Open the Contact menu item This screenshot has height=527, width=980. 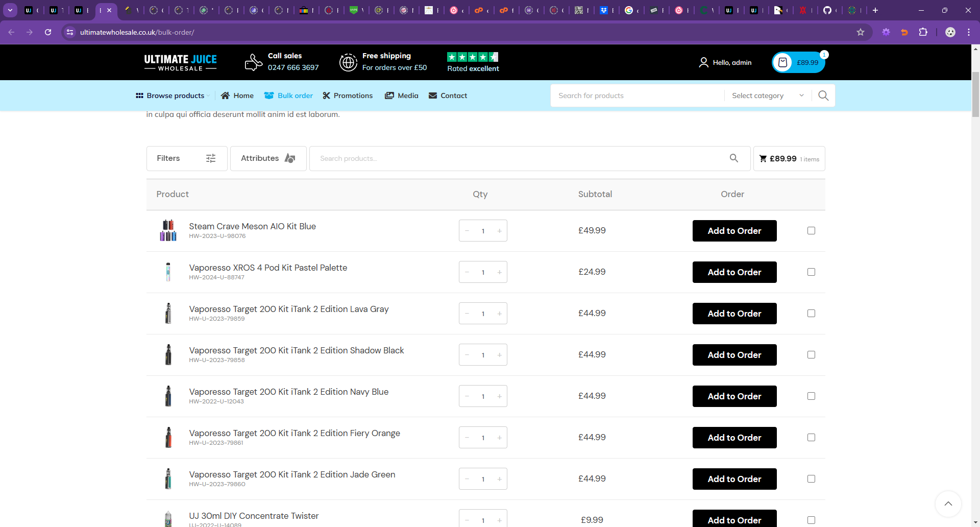pos(448,95)
